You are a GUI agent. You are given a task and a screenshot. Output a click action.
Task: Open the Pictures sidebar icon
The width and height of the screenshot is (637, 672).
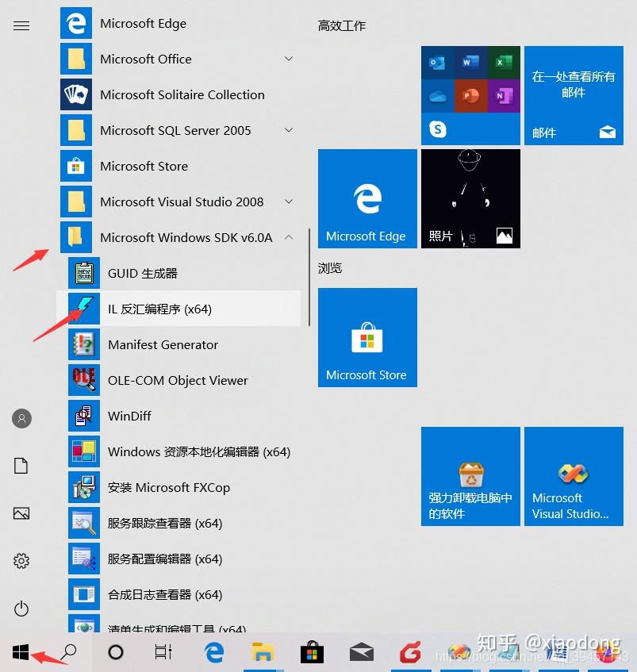(x=21, y=513)
